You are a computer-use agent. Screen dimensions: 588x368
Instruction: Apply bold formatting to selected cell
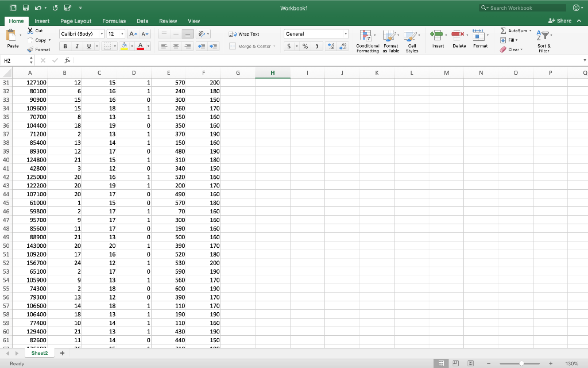pyautogui.click(x=65, y=45)
